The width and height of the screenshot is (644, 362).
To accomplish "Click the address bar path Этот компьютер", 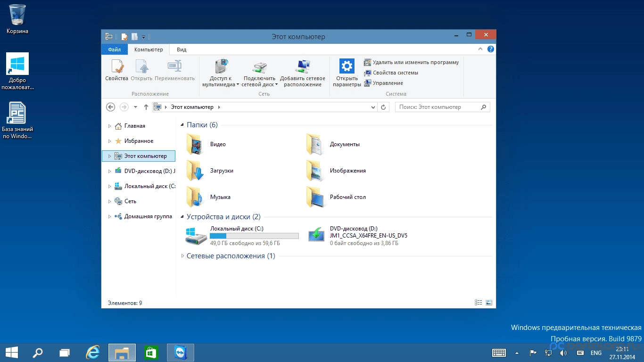I will pyautogui.click(x=192, y=107).
